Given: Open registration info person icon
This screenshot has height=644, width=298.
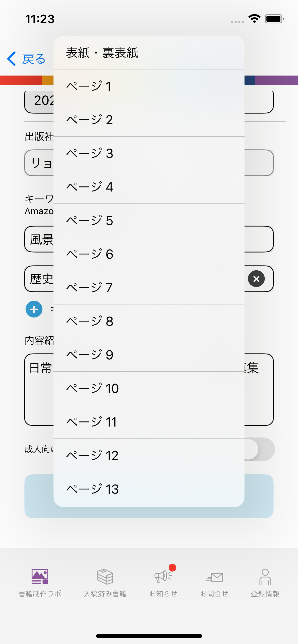Looking at the screenshot, I should 265,577.
